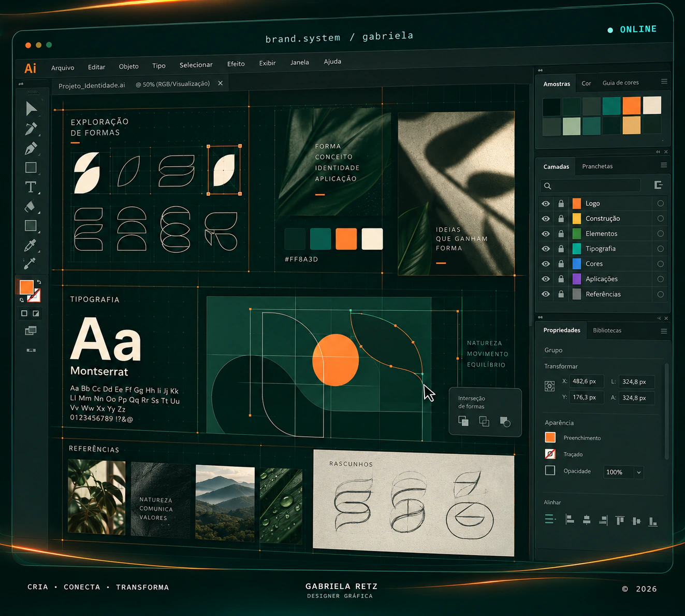Switch to the Bibliotecas tab

(x=607, y=331)
